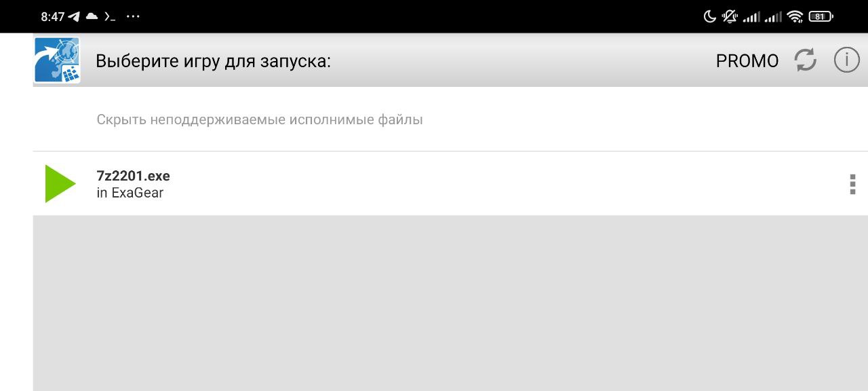Screen dimensions: 868x391
Task: Open the ExaGear app logo icon
Action: click(57, 60)
